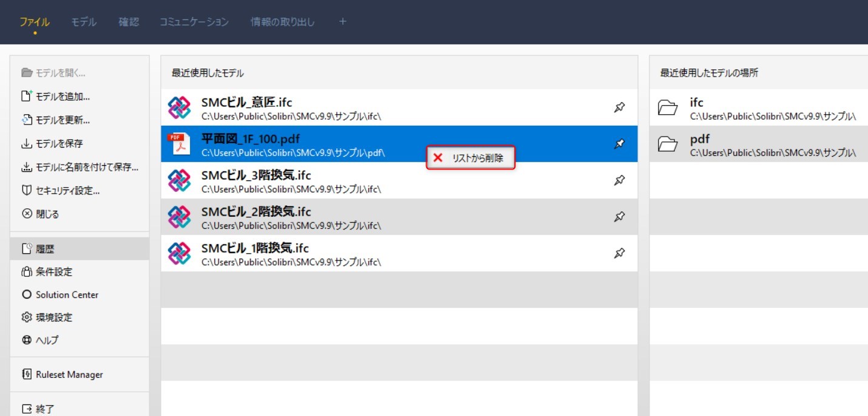Viewport: 868px width, 416px height.
Task: Click the 閉じる circled X icon
Action: click(26, 214)
